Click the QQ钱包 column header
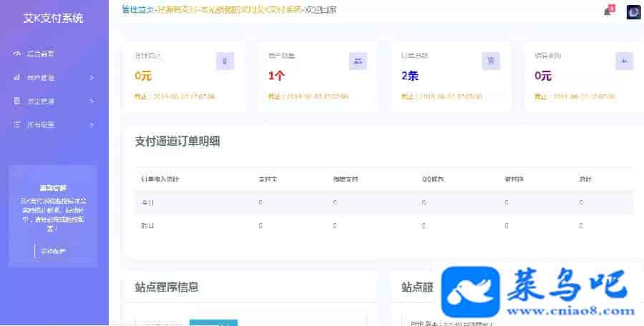This screenshot has width=644, height=326. coord(434,179)
